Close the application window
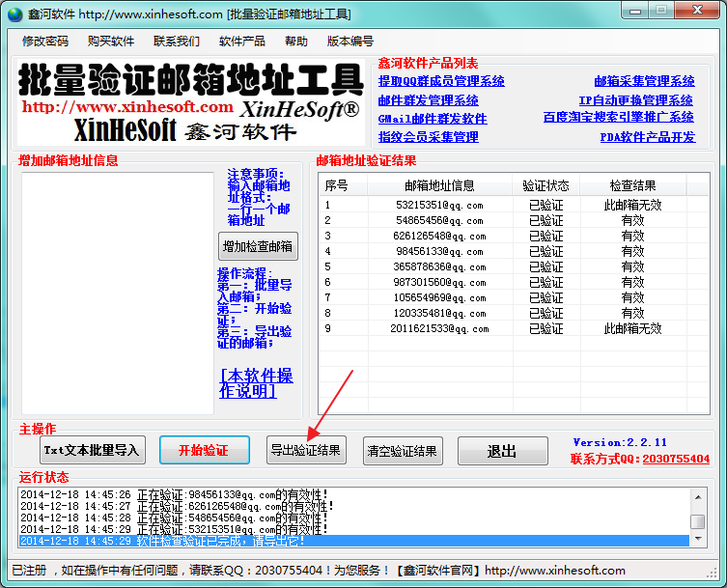 tap(697, 11)
